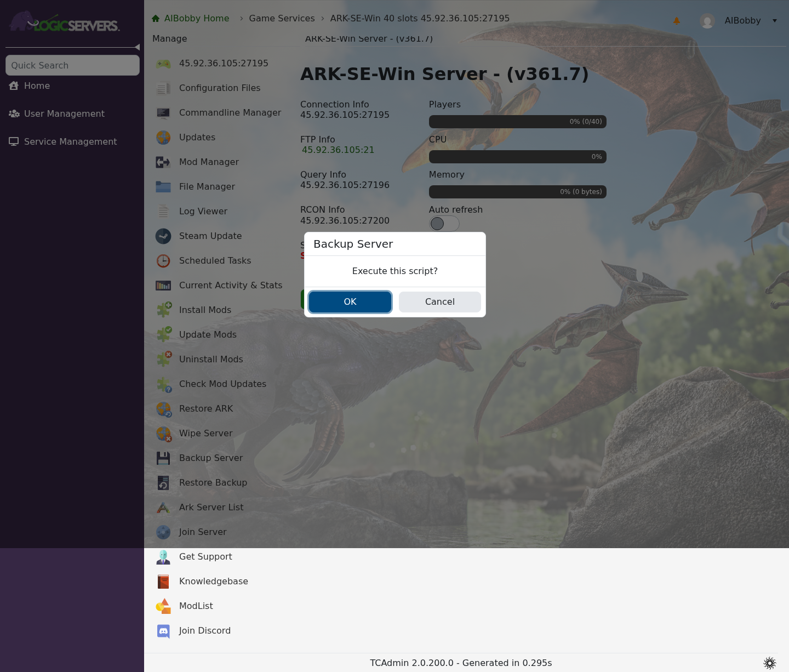Click the Check Mod Updates icon
The width and height of the screenshot is (789, 672).
tap(163, 384)
